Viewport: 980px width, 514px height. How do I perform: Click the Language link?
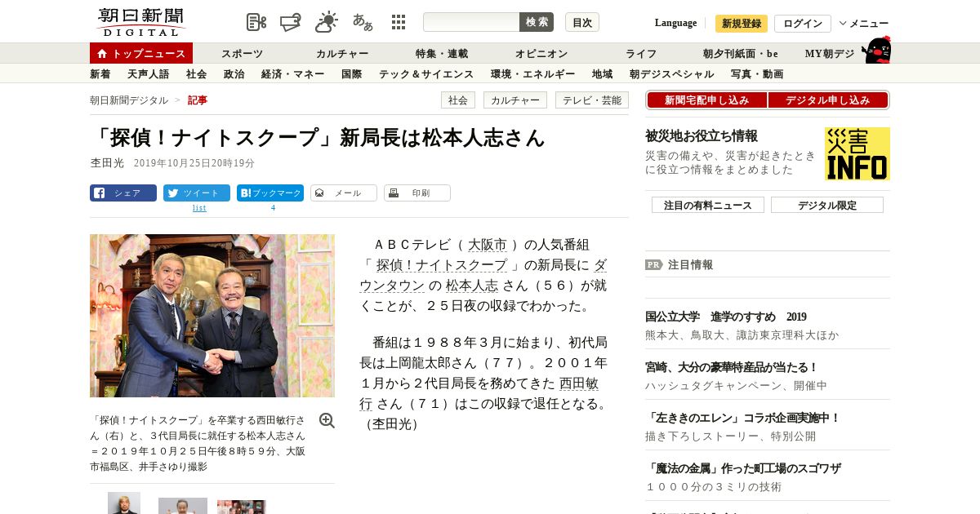[675, 23]
